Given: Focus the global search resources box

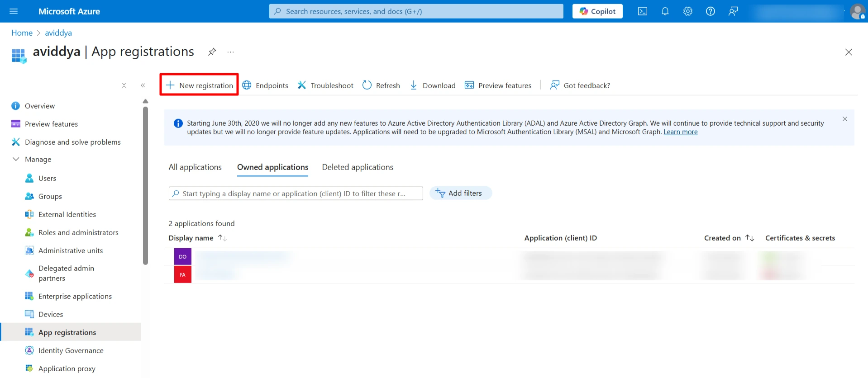Looking at the screenshot, I should 416,11.
